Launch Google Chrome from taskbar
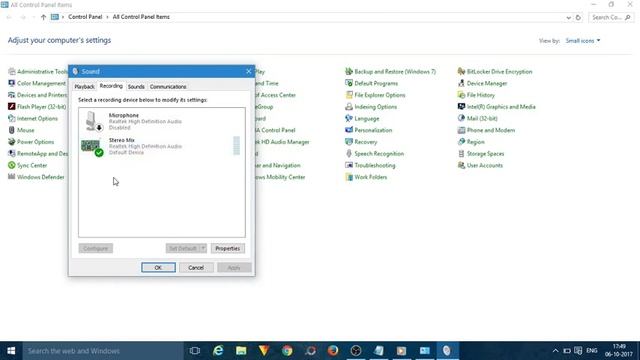The width and height of the screenshot is (640, 360). pos(287,351)
